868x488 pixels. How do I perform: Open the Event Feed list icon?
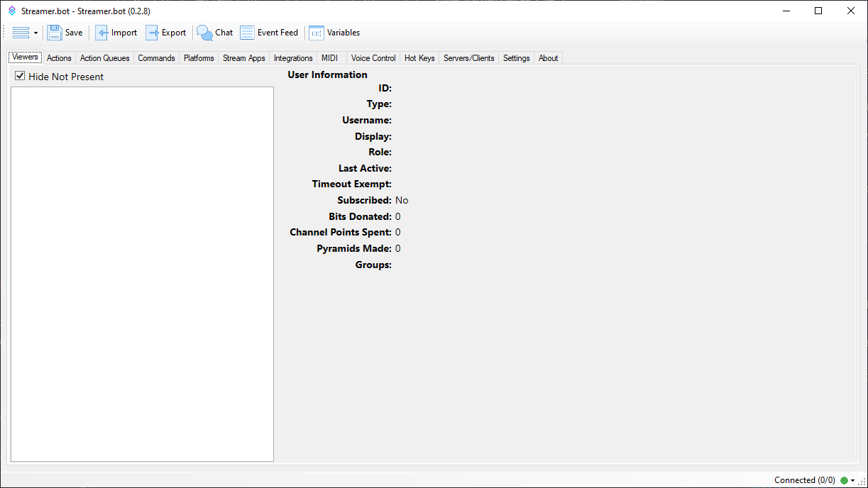(247, 33)
